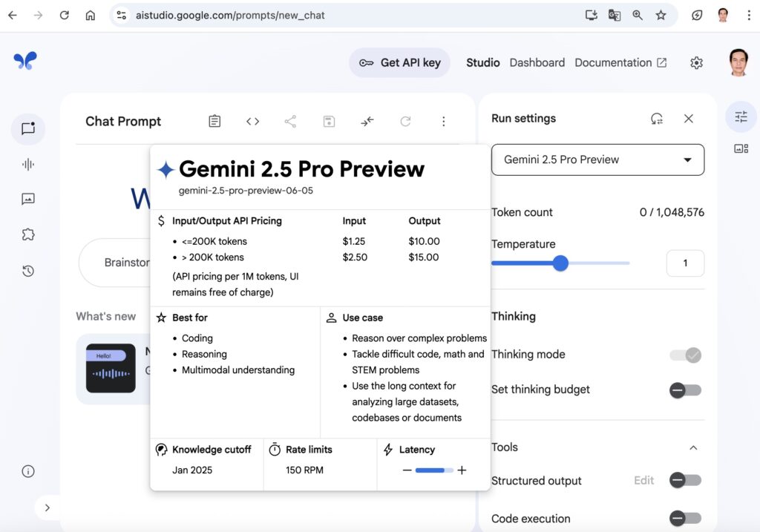Open the Documentation link
The height and width of the screenshot is (532, 760).
[x=620, y=62]
